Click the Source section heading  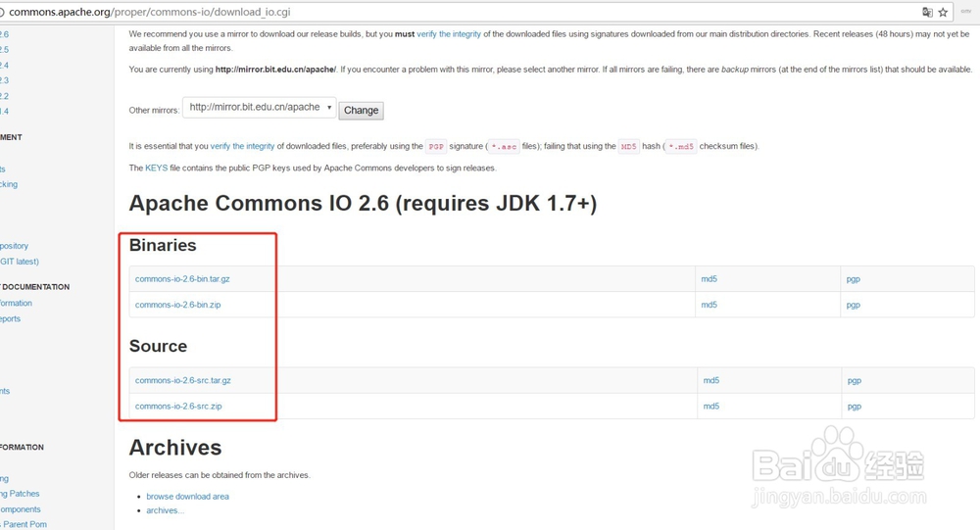(158, 346)
